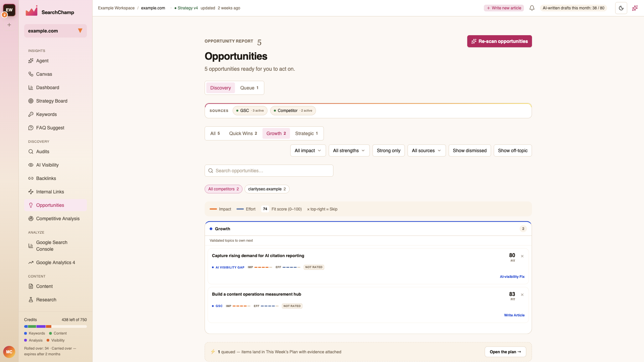This screenshot has width=644, height=362.
Task: Open the Canvas sidebar icon
Action: [x=31, y=74]
